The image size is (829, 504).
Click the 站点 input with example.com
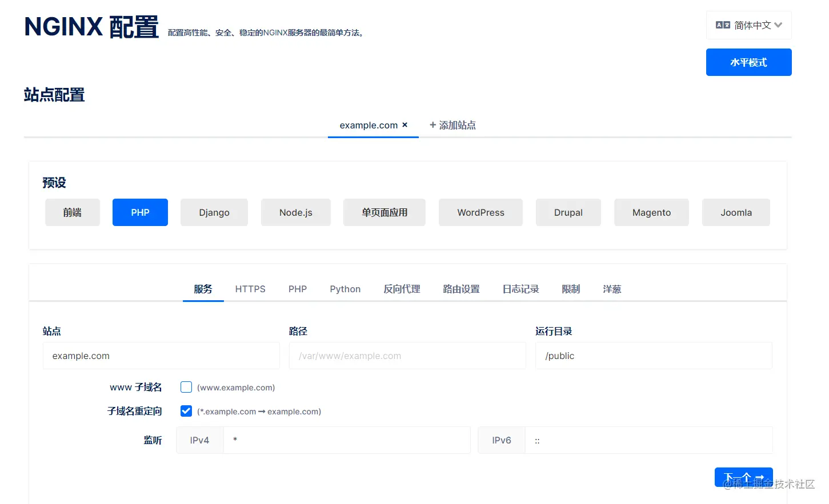click(161, 356)
